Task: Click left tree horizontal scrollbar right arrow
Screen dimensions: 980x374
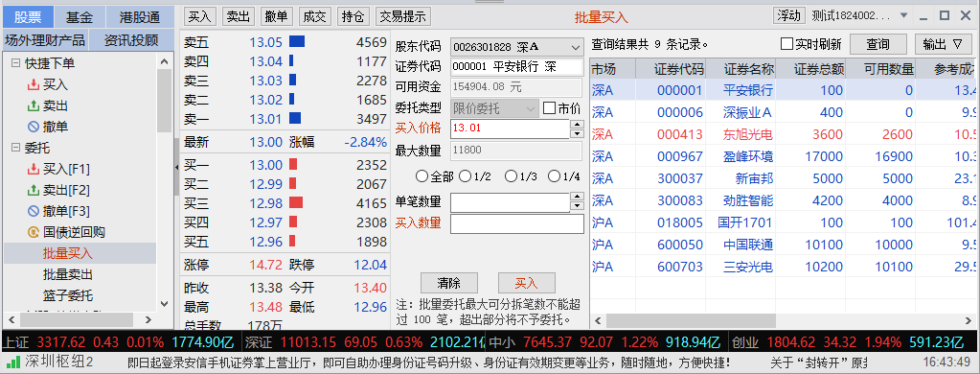Action: 149,319
